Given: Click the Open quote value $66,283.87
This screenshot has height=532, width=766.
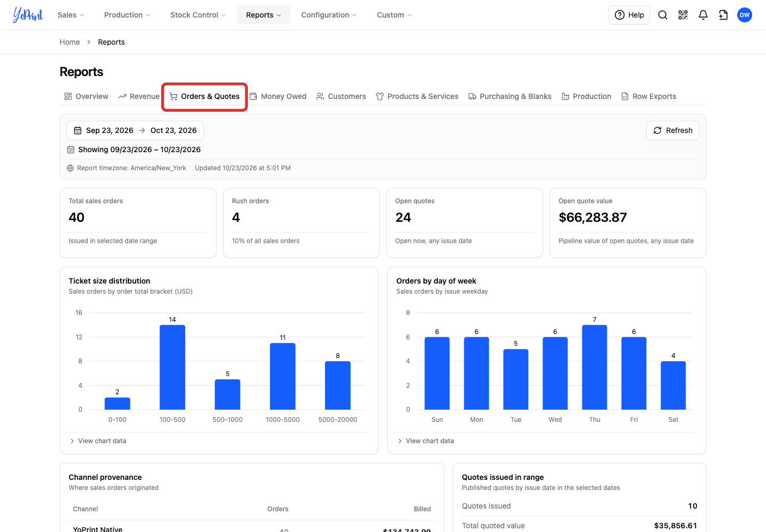Looking at the screenshot, I should point(593,218).
